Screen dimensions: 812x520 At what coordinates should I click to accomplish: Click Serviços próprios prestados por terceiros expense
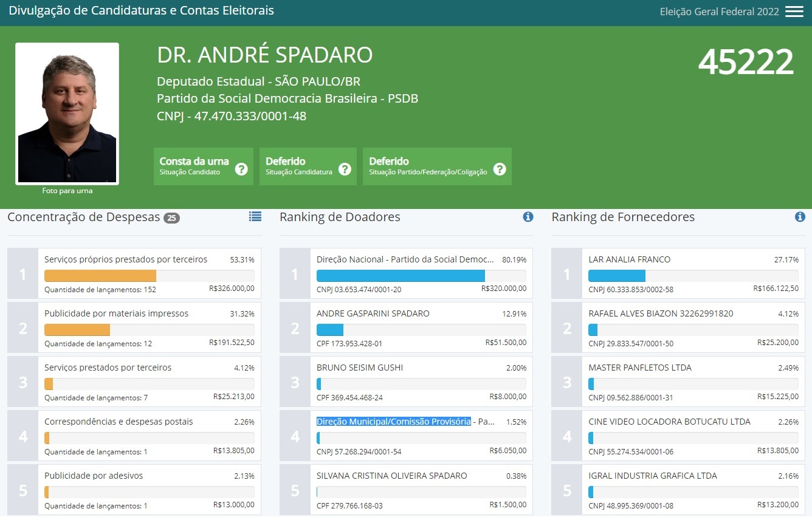[126, 259]
